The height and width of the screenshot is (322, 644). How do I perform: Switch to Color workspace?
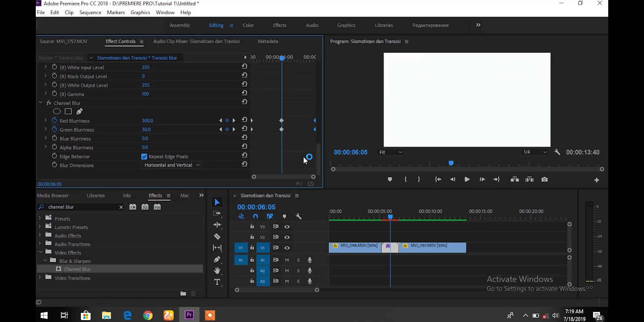[x=248, y=25]
